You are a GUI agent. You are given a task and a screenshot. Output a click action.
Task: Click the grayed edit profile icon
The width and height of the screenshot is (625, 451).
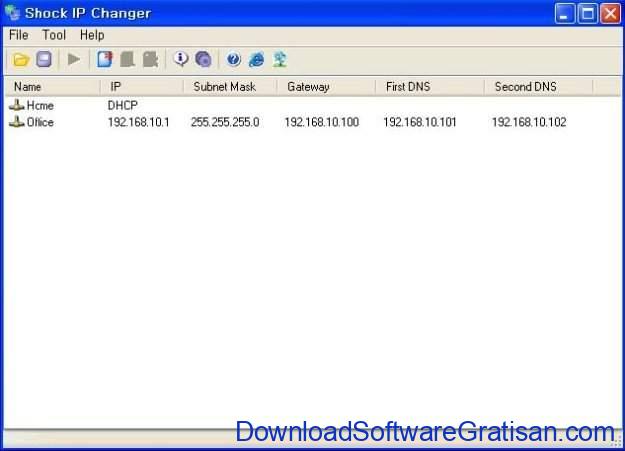(x=128, y=59)
